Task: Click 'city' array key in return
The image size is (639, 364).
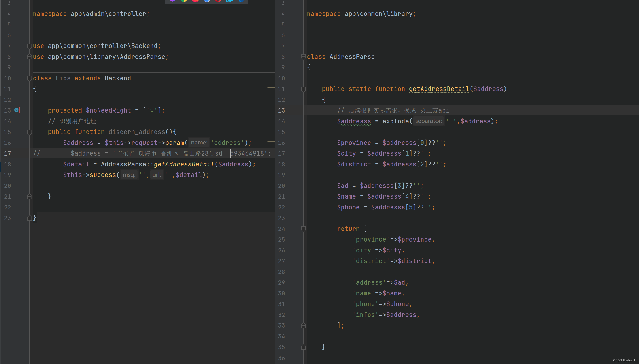Action: pyautogui.click(x=364, y=250)
